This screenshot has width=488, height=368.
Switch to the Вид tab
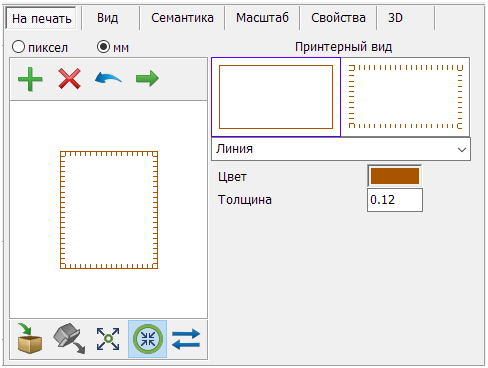[x=107, y=18]
